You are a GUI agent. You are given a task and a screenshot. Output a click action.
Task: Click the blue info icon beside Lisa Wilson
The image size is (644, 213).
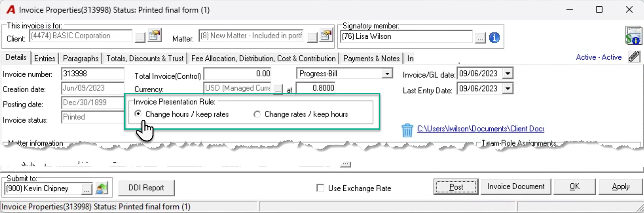click(x=494, y=38)
